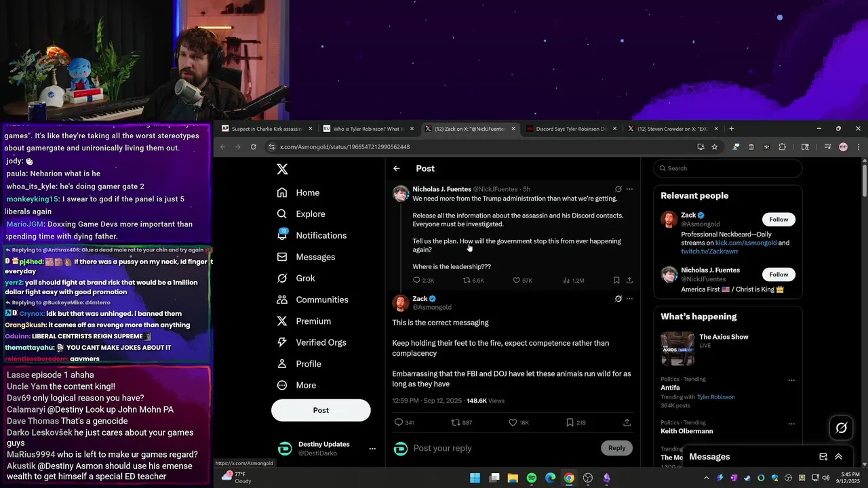
Task: Click the X search box
Action: pyautogui.click(x=728, y=168)
